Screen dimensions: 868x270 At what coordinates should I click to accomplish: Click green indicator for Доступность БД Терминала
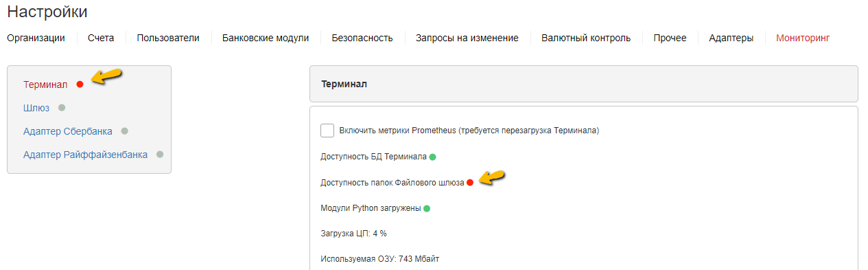tap(433, 157)
